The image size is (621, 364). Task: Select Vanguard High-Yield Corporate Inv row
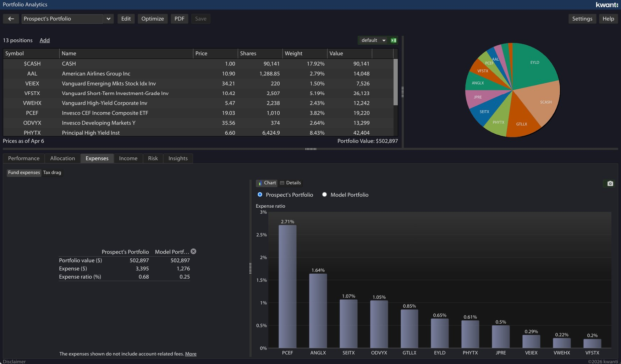coord(198,103)
